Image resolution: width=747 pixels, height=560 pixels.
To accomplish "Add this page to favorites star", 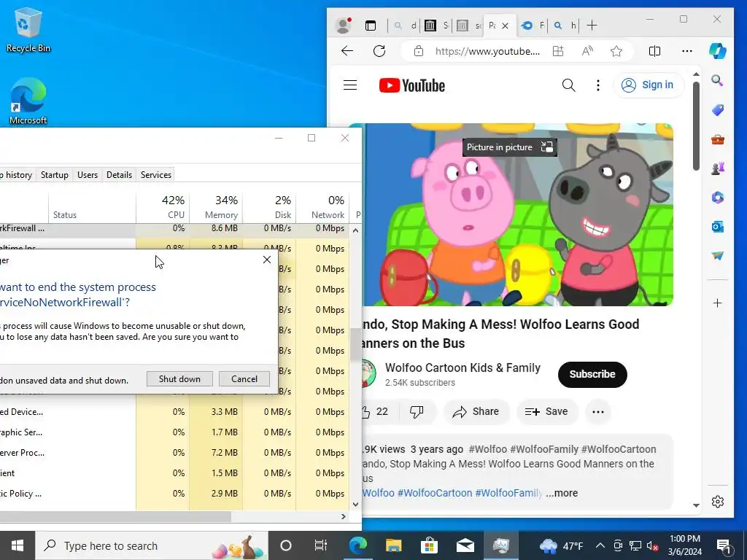I will (x=616, y=51).
